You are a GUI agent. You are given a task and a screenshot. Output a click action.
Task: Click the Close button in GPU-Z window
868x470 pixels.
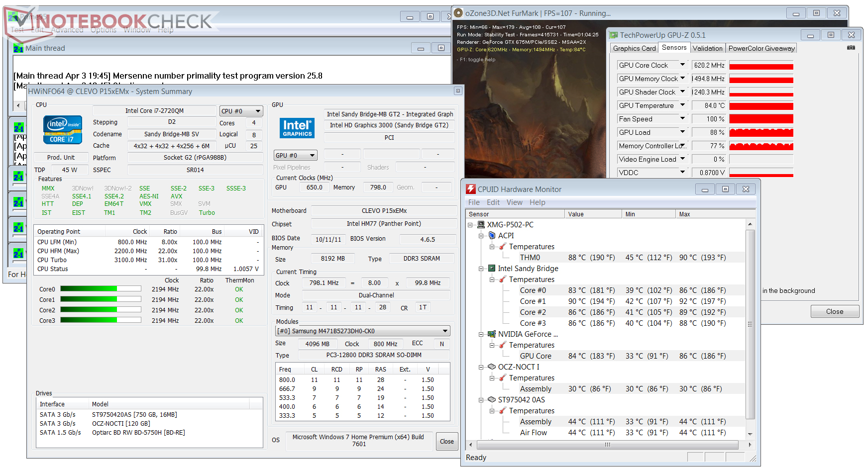click(x=835, y=311)
